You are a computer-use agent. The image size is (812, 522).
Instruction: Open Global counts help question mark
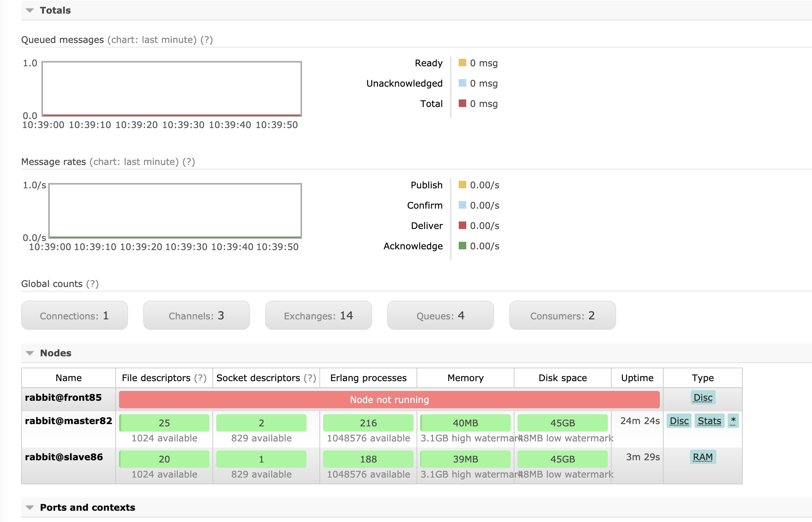92,284
